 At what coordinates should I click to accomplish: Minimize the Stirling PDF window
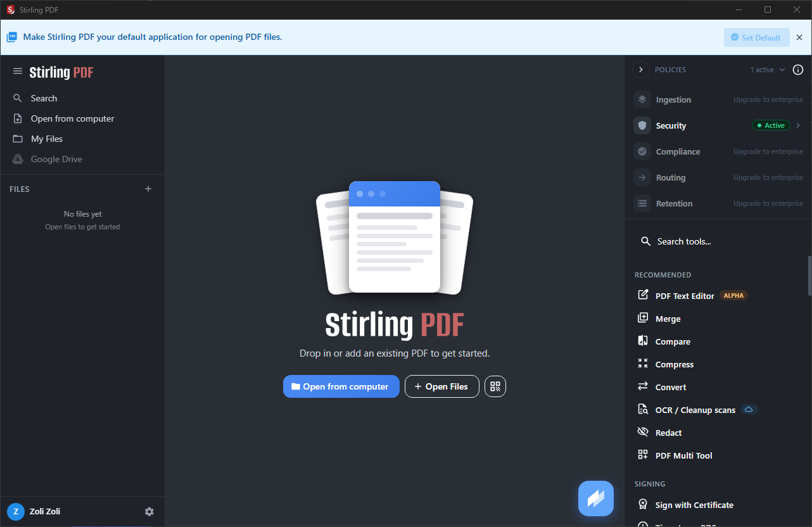click(739, 10)
